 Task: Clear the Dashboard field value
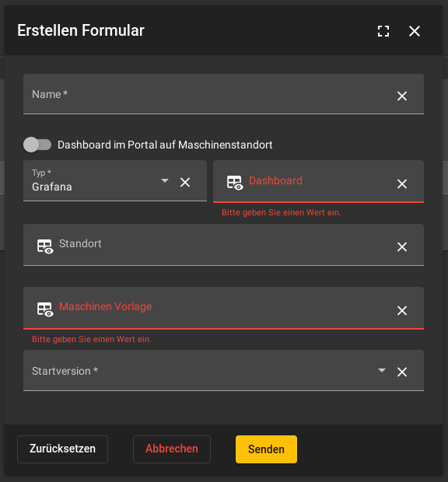pos(402,183)
